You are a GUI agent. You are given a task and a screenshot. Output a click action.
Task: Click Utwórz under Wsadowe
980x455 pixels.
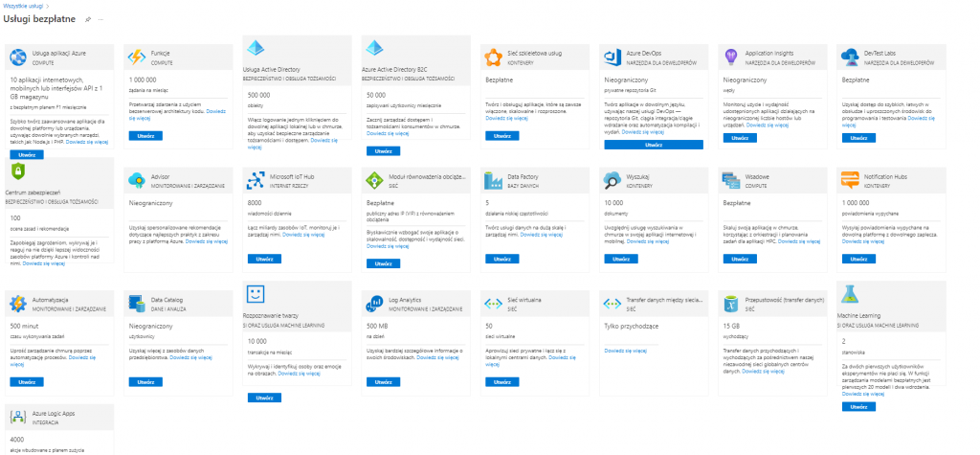[740, 259]
